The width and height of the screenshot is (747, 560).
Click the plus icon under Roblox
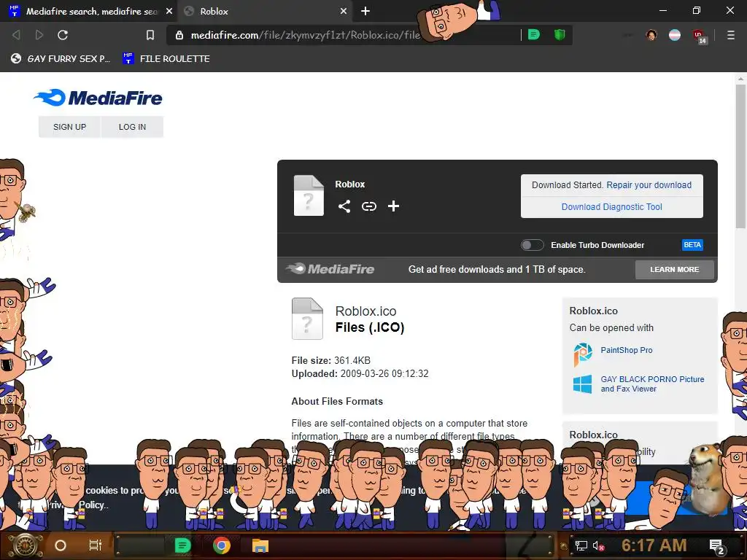(x=393, y=206)
